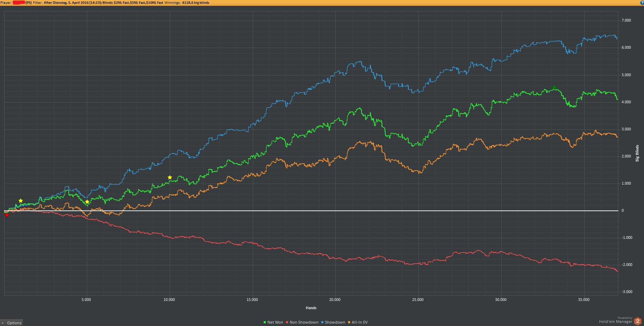
Task: Toggle the Showdown legend entry
Action: click(333, 322)
